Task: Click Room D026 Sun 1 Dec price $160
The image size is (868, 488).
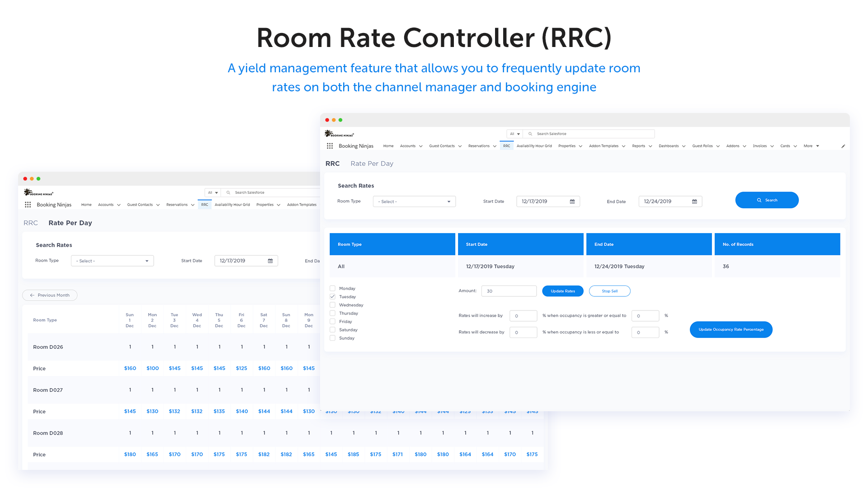Action: pyautogui.click(x=130, y=368)
